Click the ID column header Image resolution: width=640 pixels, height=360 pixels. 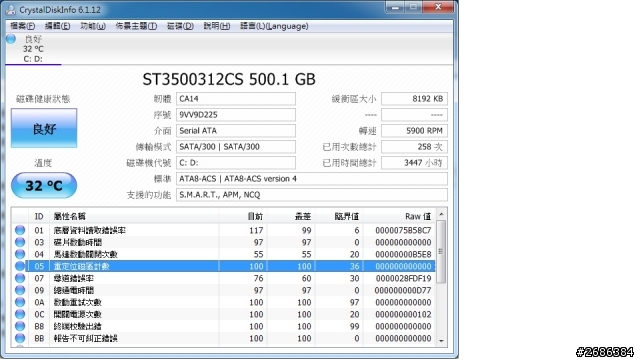point(39,216)
